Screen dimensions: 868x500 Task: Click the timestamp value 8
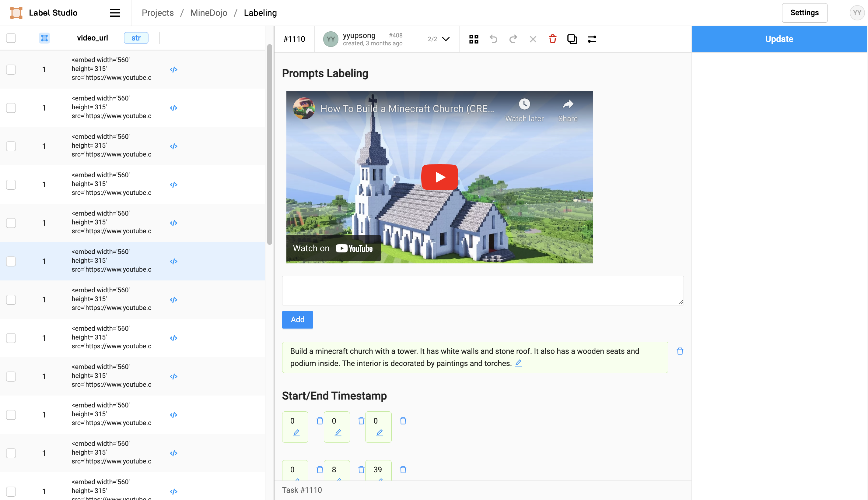tap(334, 469)
